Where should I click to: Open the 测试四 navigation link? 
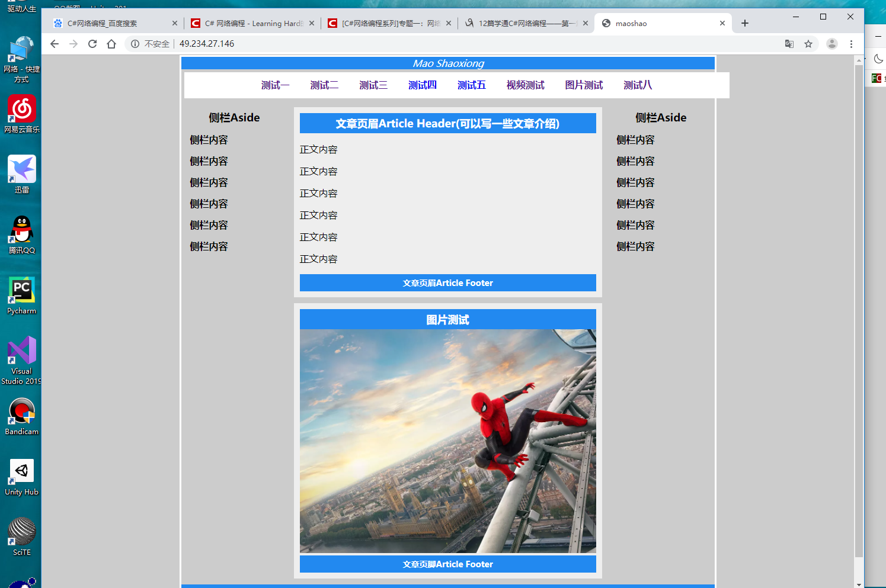(423, 85)
